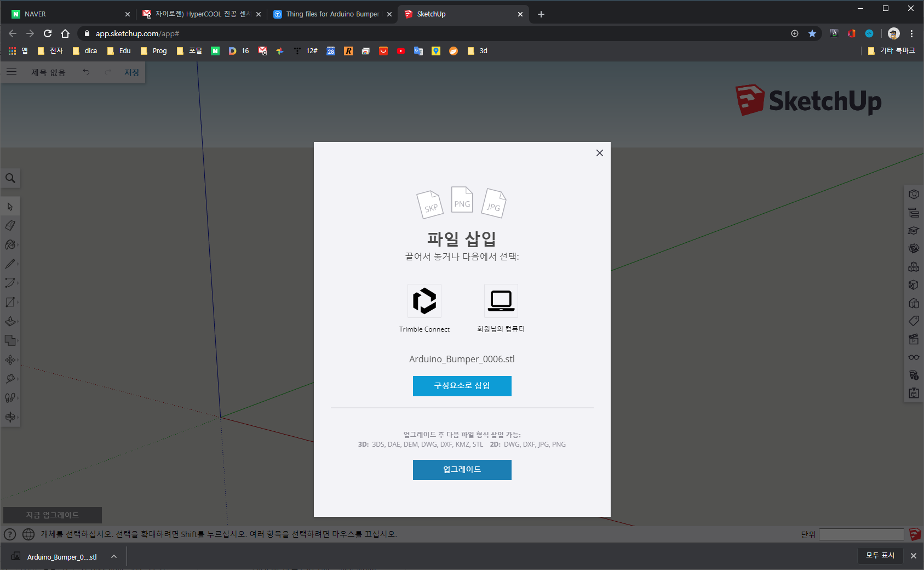Click the 모두 표시 show all downloads button

[880, 556]
